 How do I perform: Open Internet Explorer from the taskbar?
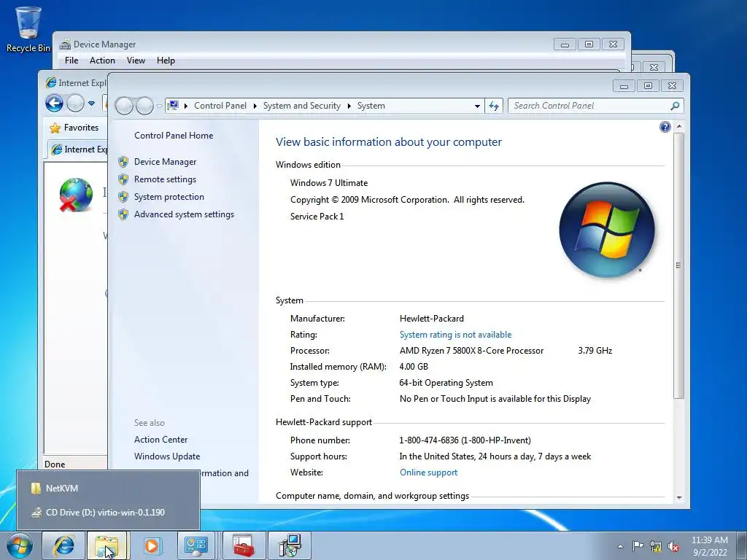[x=63, y=545]
